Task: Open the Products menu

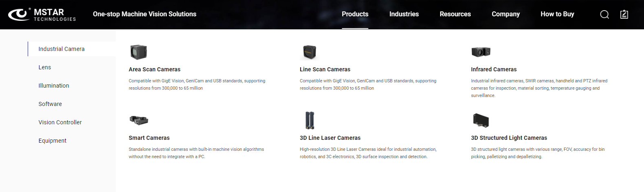Action: (x=355, y=14)
